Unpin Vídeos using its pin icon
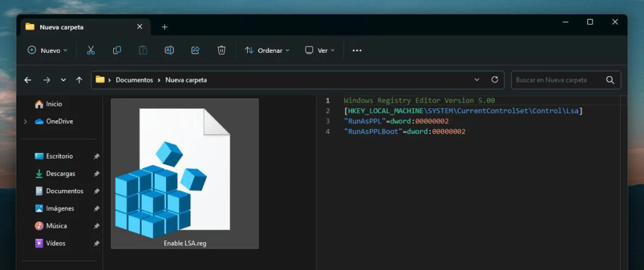Image resolution: width=644 pixels, height=270 pixels. click(96, 244)
